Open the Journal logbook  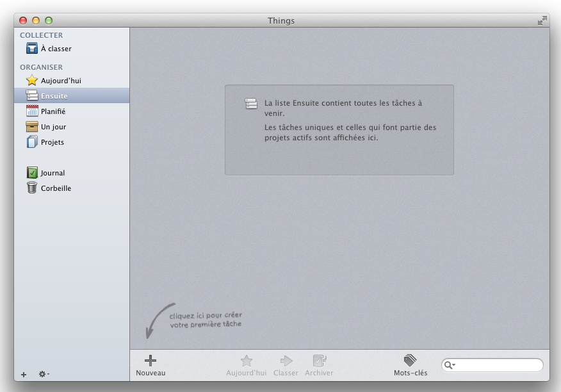pos(53,173)
